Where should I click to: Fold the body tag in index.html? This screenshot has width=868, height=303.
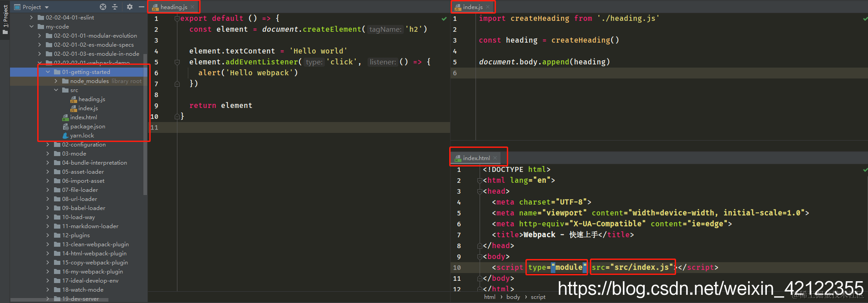pos(480,257)
